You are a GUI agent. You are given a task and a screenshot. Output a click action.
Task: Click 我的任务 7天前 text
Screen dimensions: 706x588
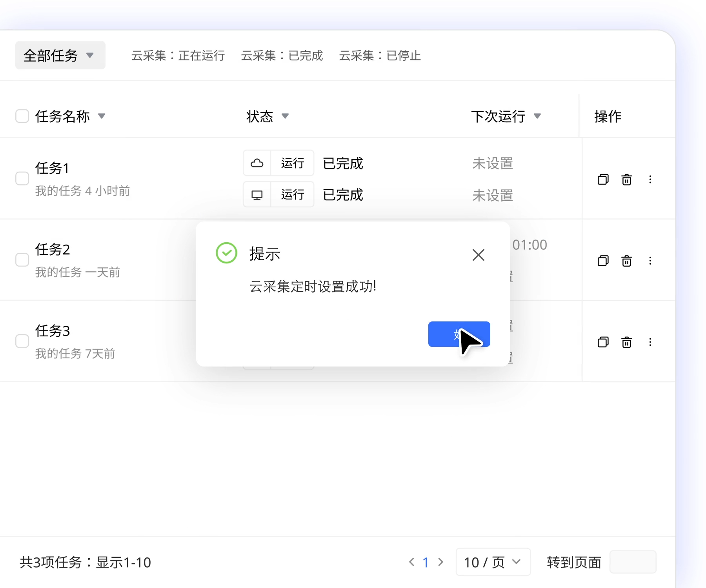coord(75,354)
